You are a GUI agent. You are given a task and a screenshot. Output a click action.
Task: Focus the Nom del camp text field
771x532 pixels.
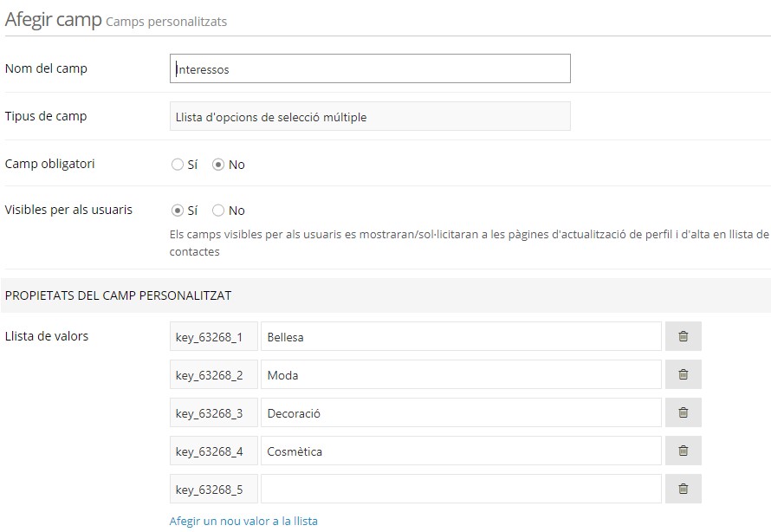click(370, 69)
